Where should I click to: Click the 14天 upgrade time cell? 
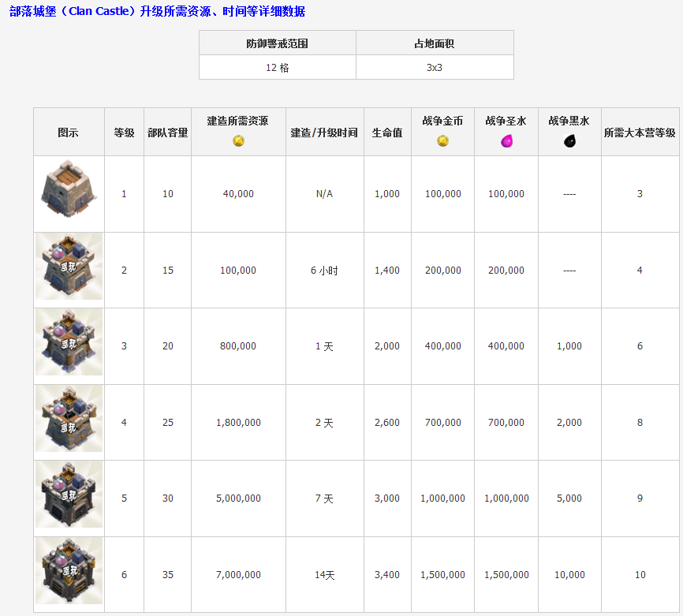click(324, 575)
